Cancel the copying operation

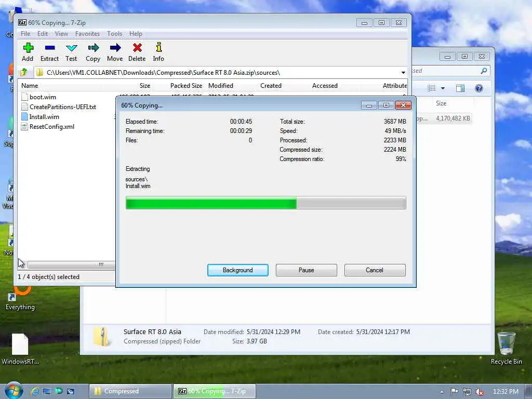(x=375, y=270)
